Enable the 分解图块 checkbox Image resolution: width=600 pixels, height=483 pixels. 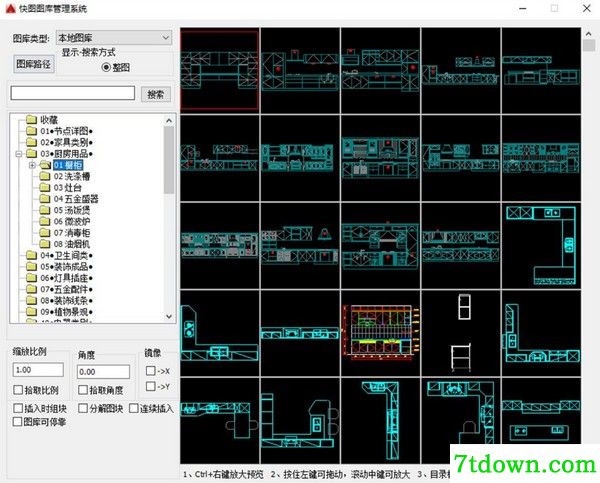point(83,408)
